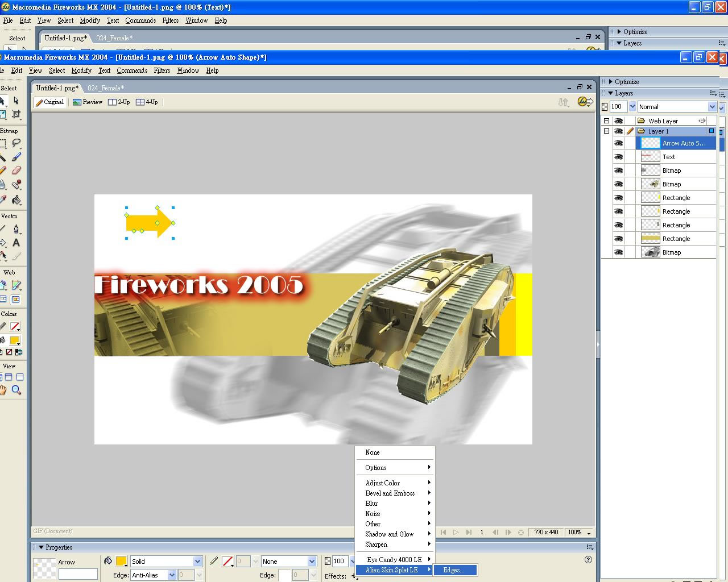Open the Layers panel options menu icon

pyautogui.click(x=713, y=93)
